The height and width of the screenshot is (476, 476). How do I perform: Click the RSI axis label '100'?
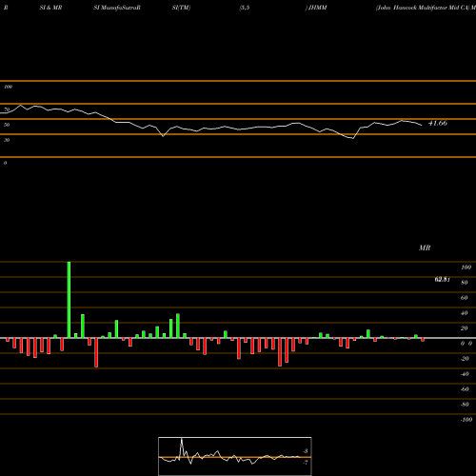[8, 87]
